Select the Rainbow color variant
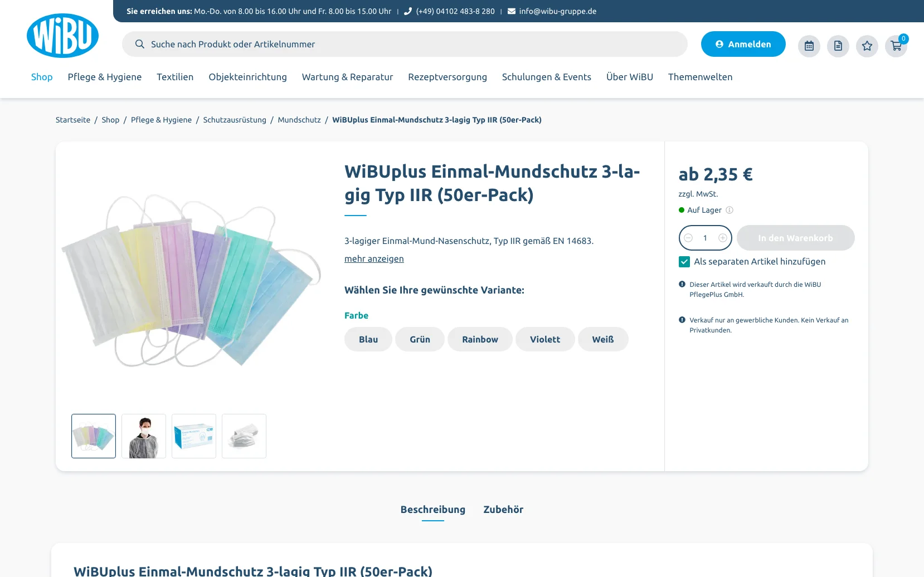The image size is (924, 577). pyautogui.click(x=480, y=339)
